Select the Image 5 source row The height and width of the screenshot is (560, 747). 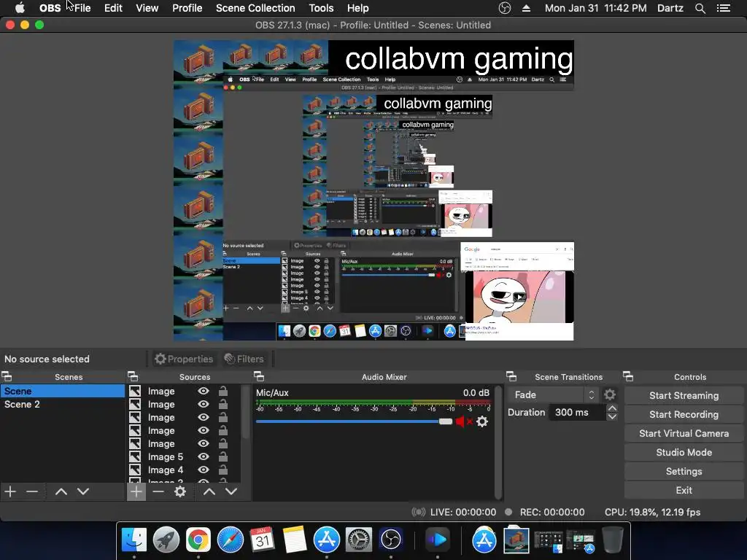point(184,456)
